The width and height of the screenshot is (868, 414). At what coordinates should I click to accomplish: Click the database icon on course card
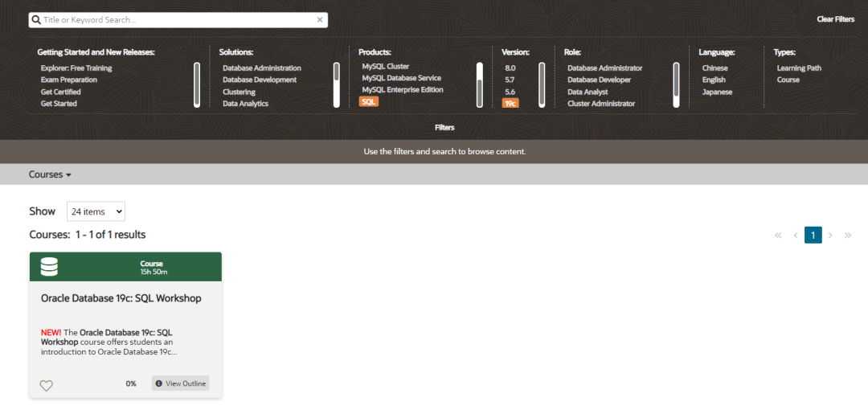pos(49,267)
